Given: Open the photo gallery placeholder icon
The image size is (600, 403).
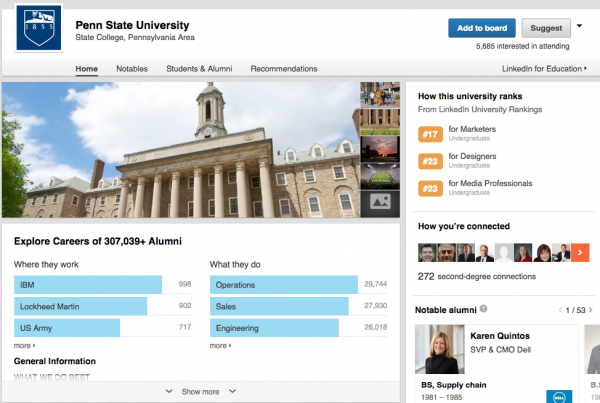Looking at the screenshot, I should pyautogui.click(x=380, y=203).
